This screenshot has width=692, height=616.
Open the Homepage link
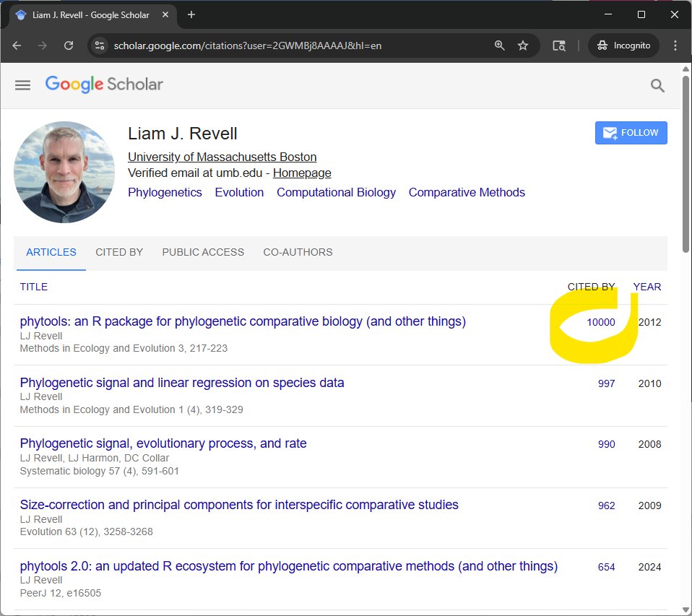click(302, 173)
